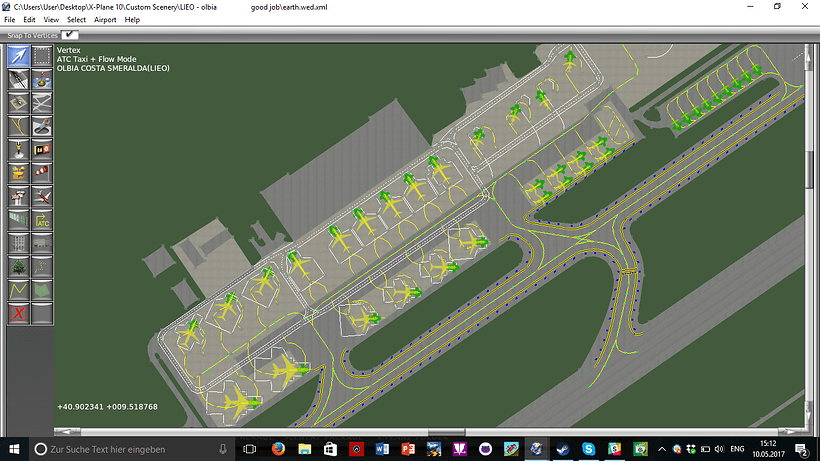
Task: Open PowerPoint from the taskbar
Action: coord(408,449)
